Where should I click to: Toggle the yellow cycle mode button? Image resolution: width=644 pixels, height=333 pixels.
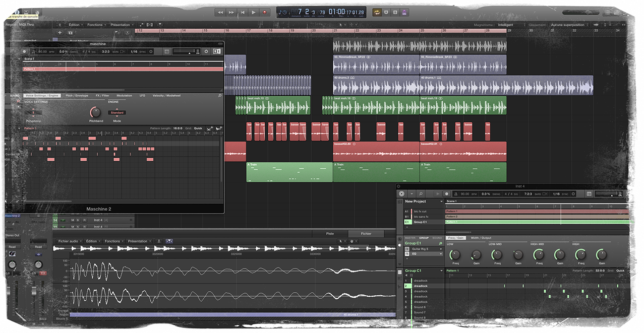point(377,12)
